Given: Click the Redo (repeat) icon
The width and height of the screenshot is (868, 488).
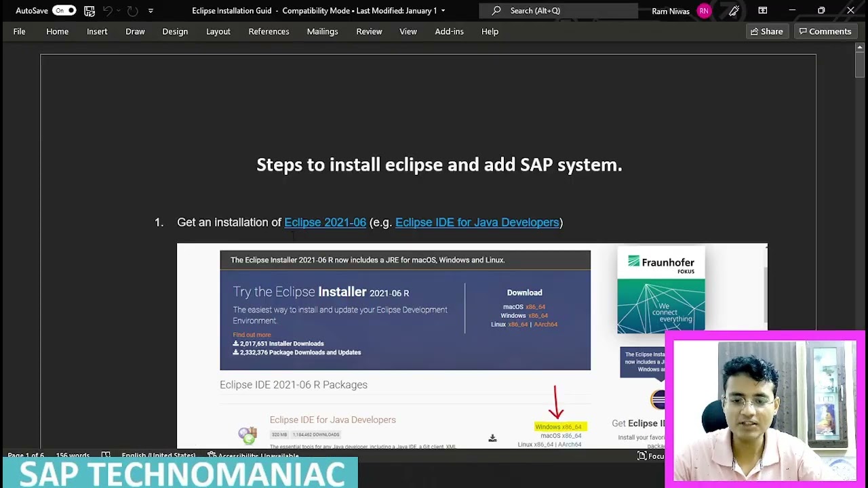Looking at the screenshot, I should pos(133,10).
